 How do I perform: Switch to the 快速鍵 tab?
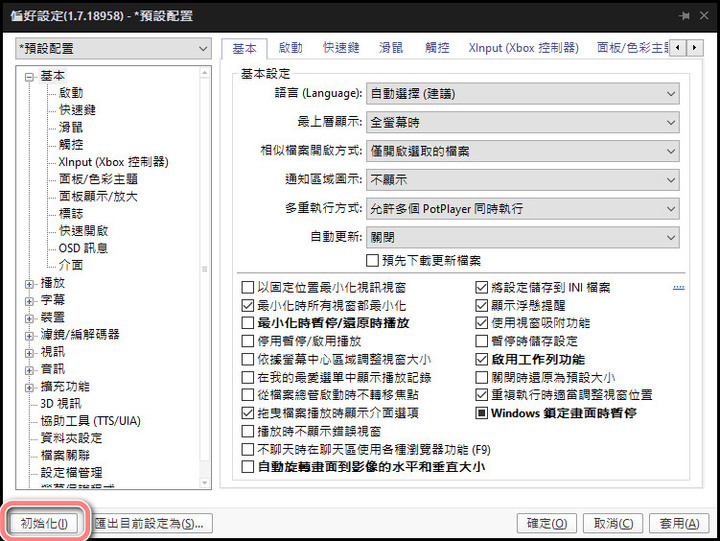[x=341, y=48]
